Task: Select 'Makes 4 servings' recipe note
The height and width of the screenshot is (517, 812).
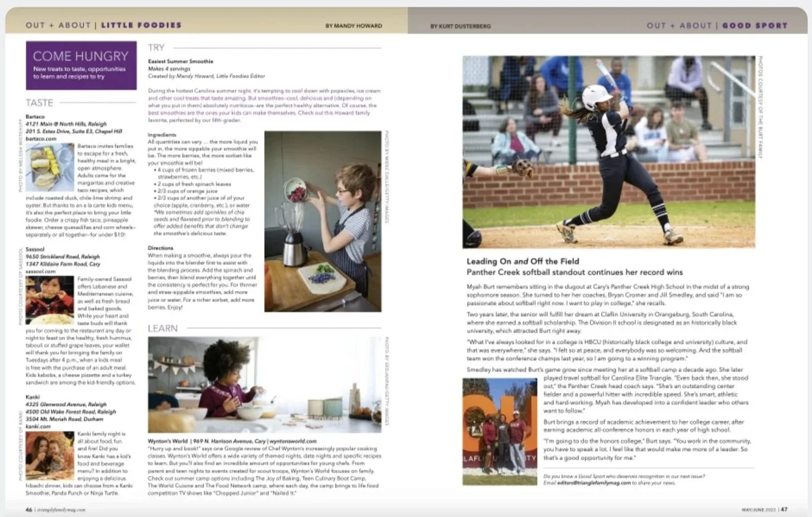Action: tap(168, 69)
